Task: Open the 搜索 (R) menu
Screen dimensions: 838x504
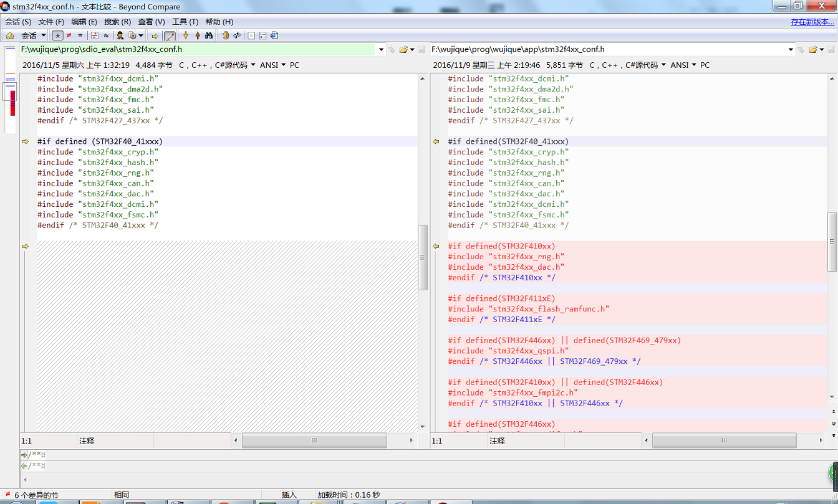Action: tap(117, 22)
